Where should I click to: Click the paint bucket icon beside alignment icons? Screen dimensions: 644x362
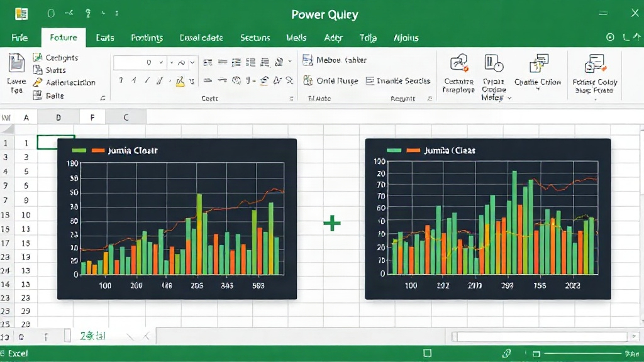click(279, 62)
